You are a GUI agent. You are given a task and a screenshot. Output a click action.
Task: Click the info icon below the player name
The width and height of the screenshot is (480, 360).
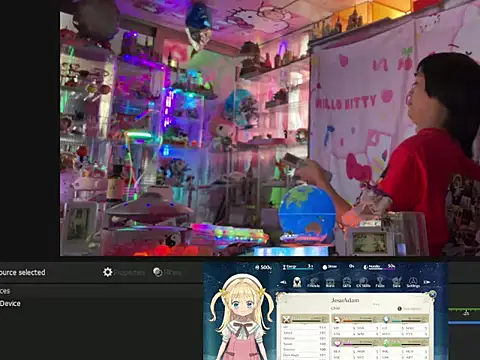tap(400, 309)
